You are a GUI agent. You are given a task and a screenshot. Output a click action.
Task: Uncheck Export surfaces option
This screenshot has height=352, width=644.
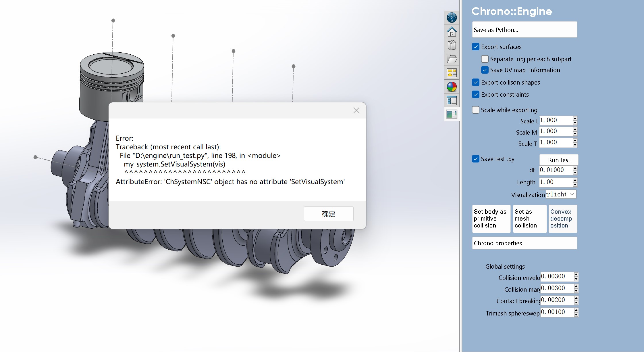coord(476,47)
